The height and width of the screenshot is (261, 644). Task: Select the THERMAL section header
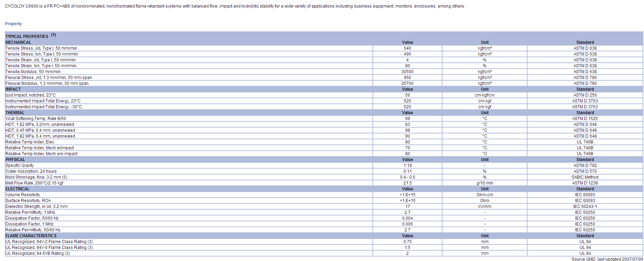pos(15,113)
